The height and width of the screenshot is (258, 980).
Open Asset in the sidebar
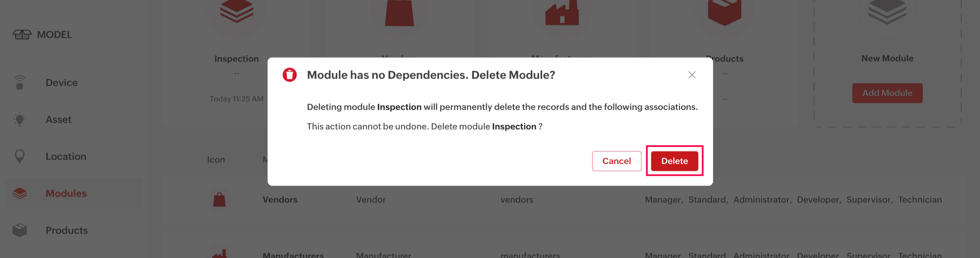(58, 119)
